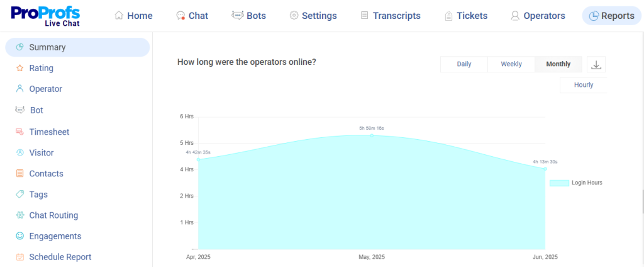The image size is (644, 267).
Task: Switch chart to Weekly view
Action: click(511, 64)
